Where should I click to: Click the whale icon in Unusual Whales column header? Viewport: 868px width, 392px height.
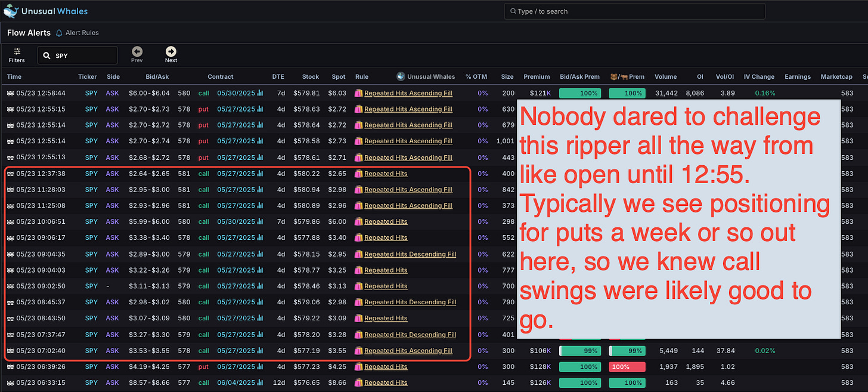click(x=401, y=76)
